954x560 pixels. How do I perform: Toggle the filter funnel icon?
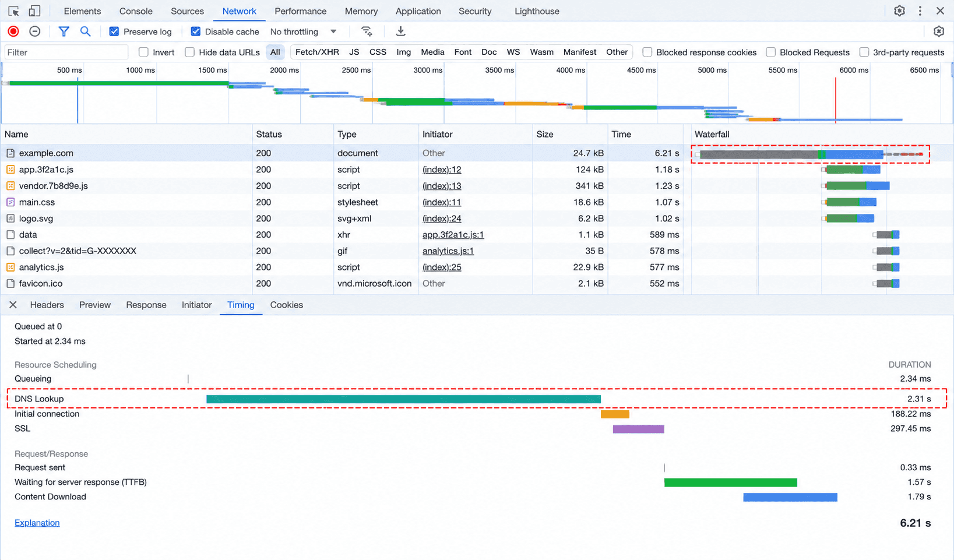64,31
